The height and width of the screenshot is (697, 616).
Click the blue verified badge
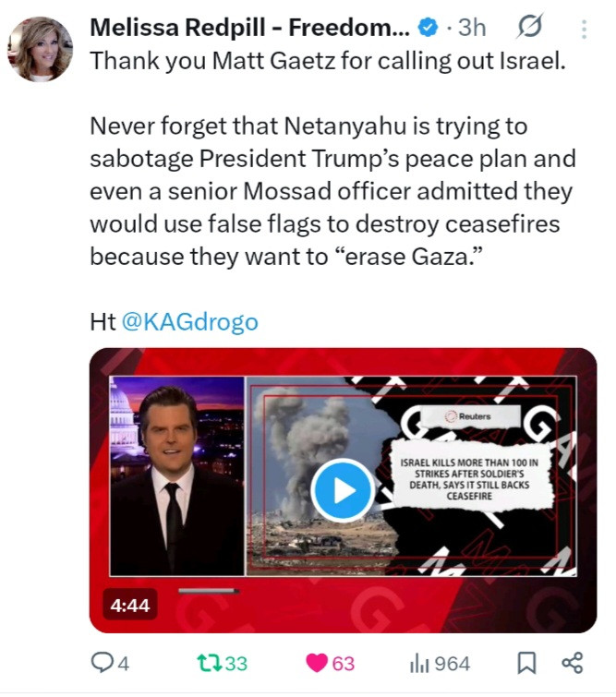point(428,28)
